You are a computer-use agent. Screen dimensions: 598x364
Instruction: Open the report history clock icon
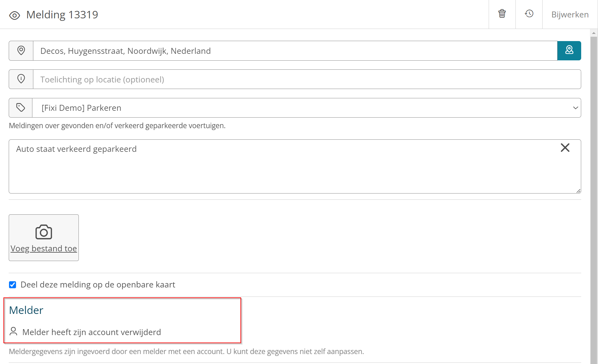(529, 14)
